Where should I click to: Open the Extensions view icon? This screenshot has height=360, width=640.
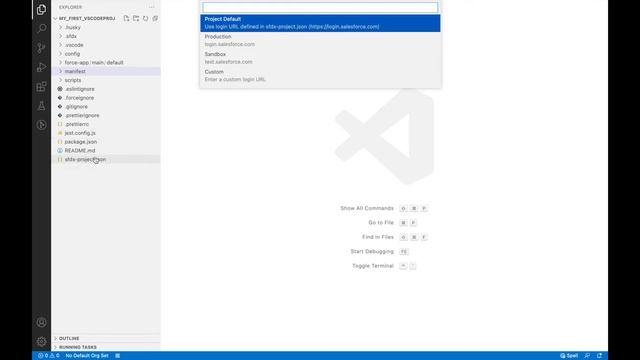41,87
